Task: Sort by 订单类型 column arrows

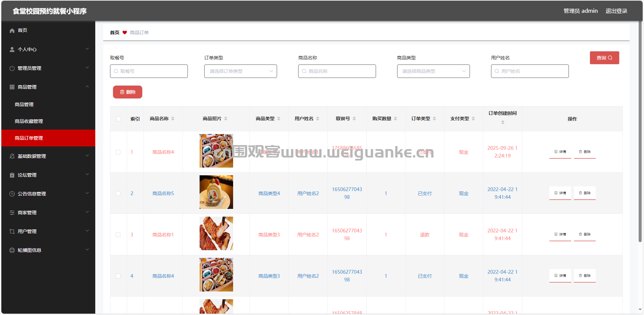Action: tap(434, 119)
